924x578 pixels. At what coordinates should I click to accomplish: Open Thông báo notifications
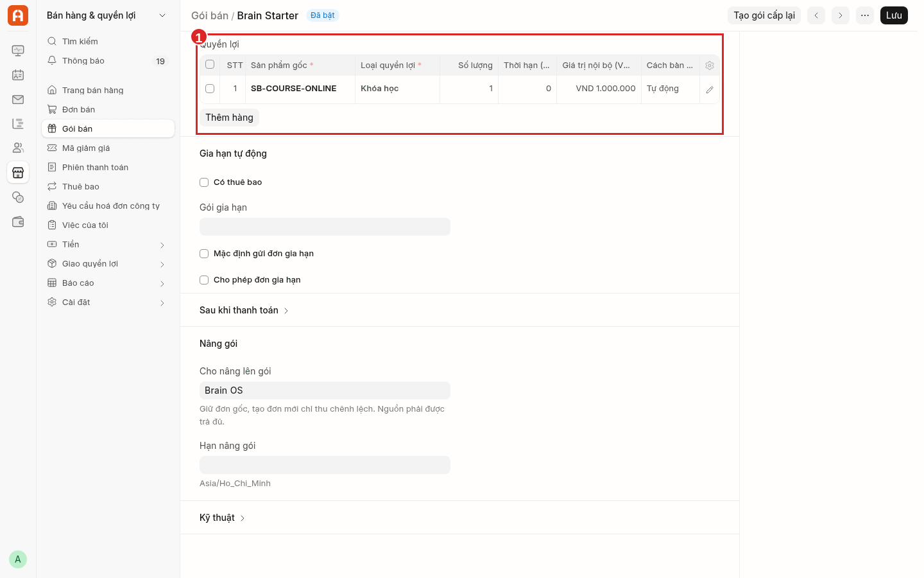[x=108, y=61]
